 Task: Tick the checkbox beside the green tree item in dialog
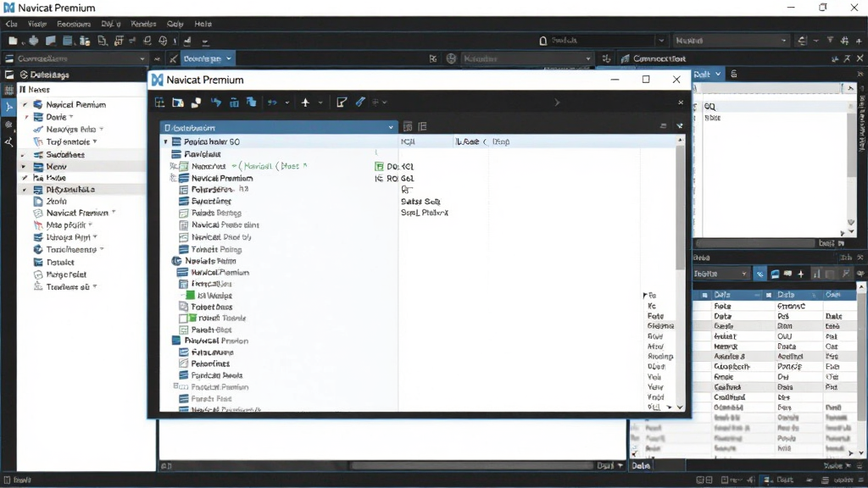[x=183, y=319]
